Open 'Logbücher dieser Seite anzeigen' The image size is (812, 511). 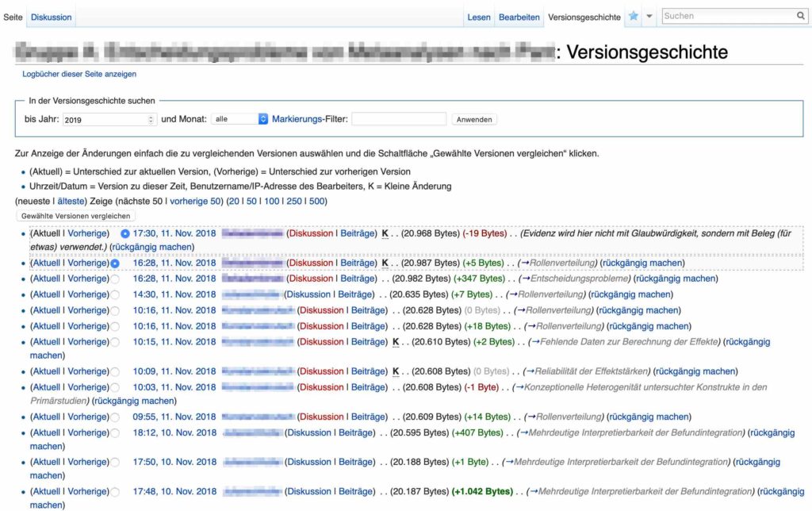pyautogui.click(x=79, y=72)
